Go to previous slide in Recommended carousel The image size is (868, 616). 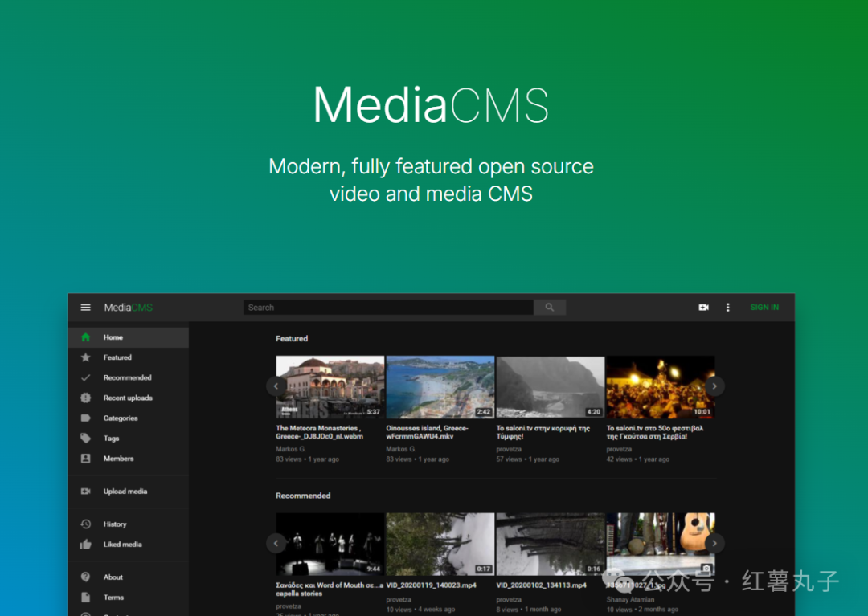coord(276,543)
